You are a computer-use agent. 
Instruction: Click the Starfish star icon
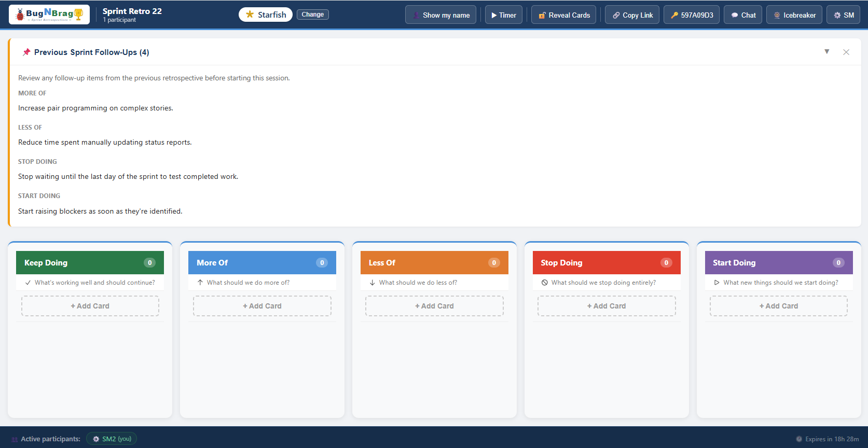250,15
